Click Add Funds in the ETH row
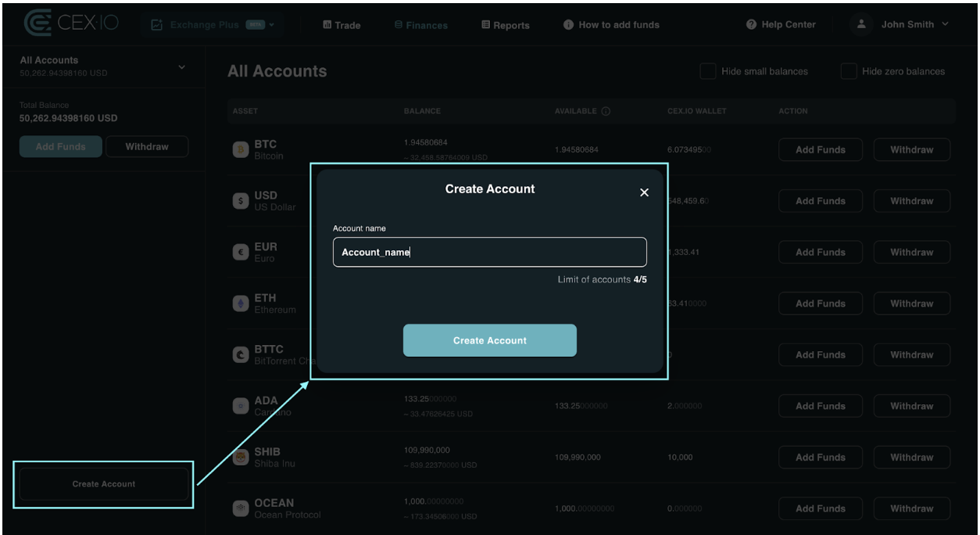The image size is (980, 535). 821,303
